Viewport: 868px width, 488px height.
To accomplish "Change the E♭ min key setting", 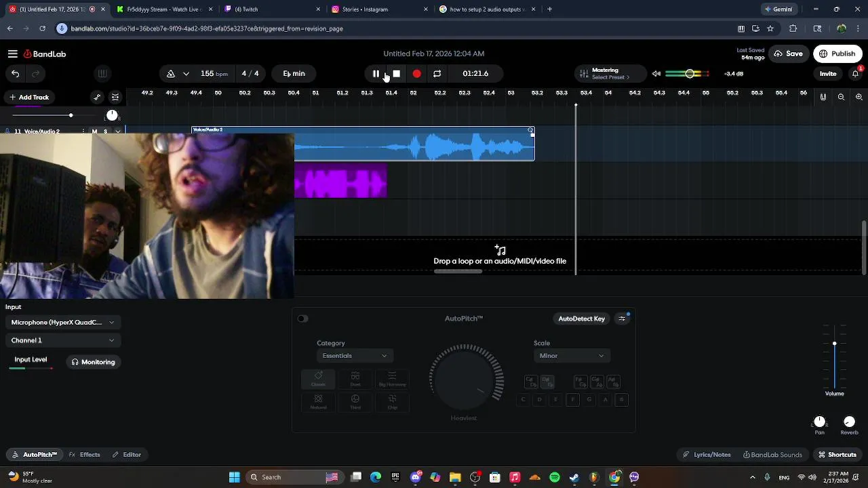I will 294,74.
